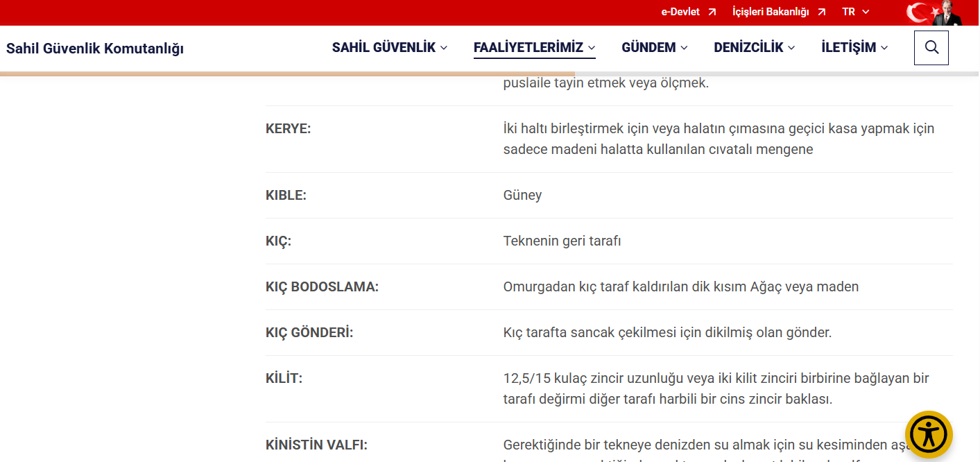Select the KIÇ: term
Viewport: 980px width, 462px height.
[x=278, y=241]
